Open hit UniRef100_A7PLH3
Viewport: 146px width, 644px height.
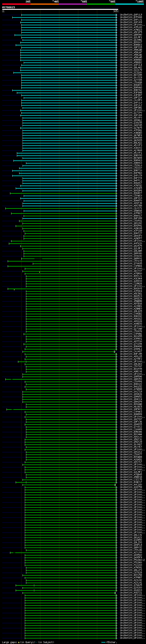click(x=131, y=27)
